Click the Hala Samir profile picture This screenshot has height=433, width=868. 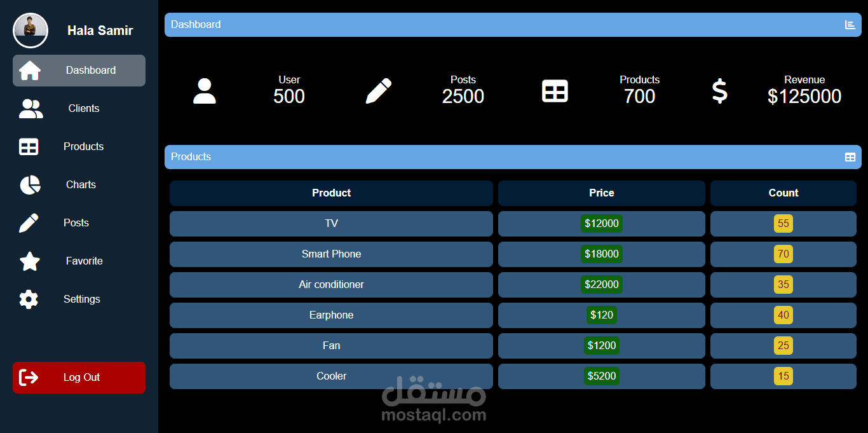pyautogui.click(x=30, y=30)
